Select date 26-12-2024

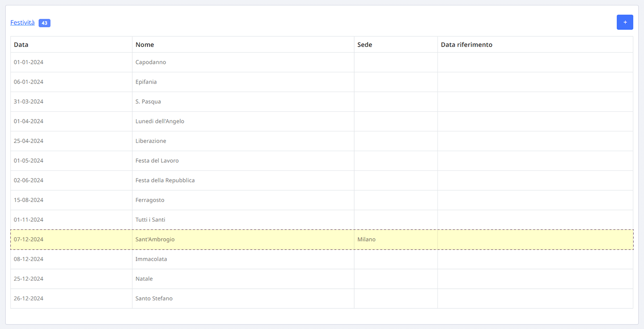29,298
